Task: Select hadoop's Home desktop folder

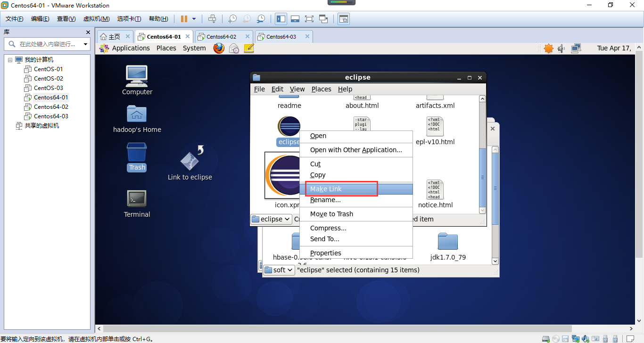Action: [137, 119]
